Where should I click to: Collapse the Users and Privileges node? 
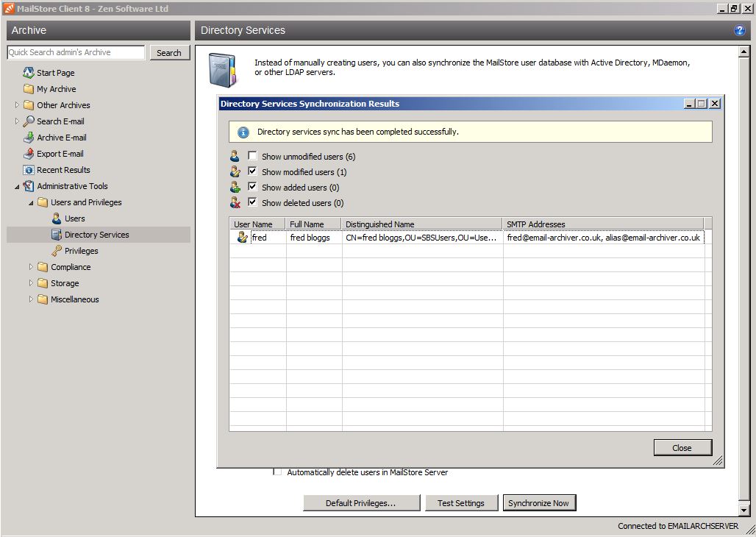coord(31,202)
